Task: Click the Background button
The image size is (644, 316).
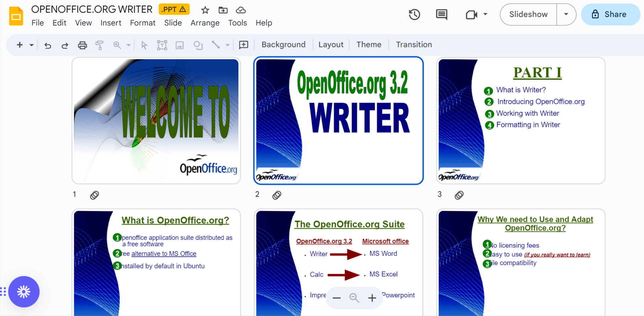Action: (284, 45)
